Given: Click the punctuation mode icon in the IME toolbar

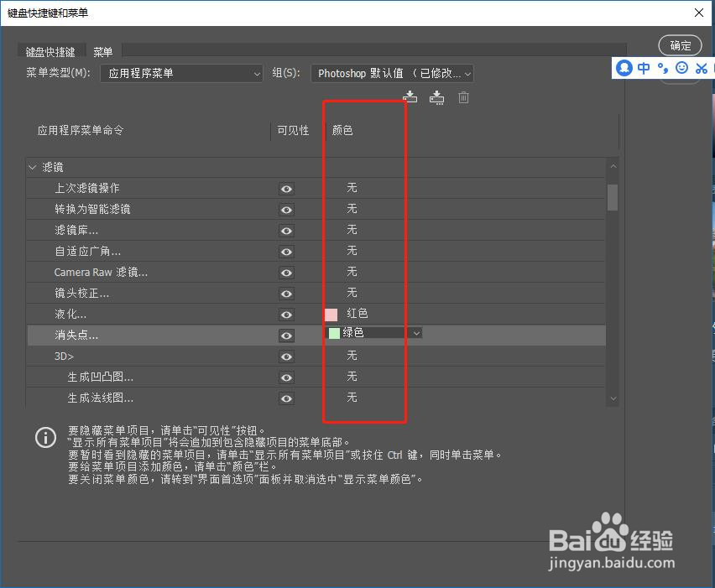Looking at the screenshot, I should [x=663, y=68].
